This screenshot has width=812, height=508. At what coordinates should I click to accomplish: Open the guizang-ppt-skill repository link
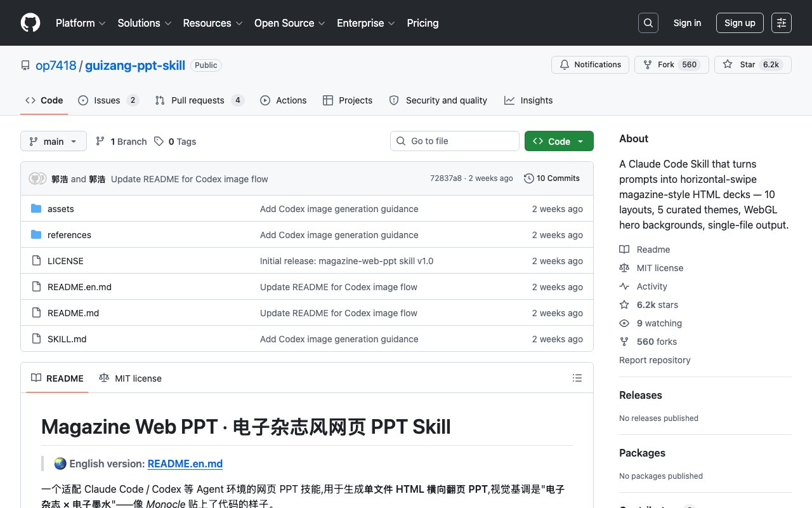[135, 65]
